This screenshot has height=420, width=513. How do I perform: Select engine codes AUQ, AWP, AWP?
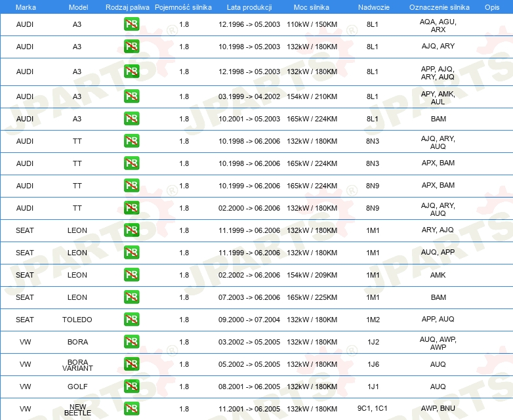click(x=438, y=343)
